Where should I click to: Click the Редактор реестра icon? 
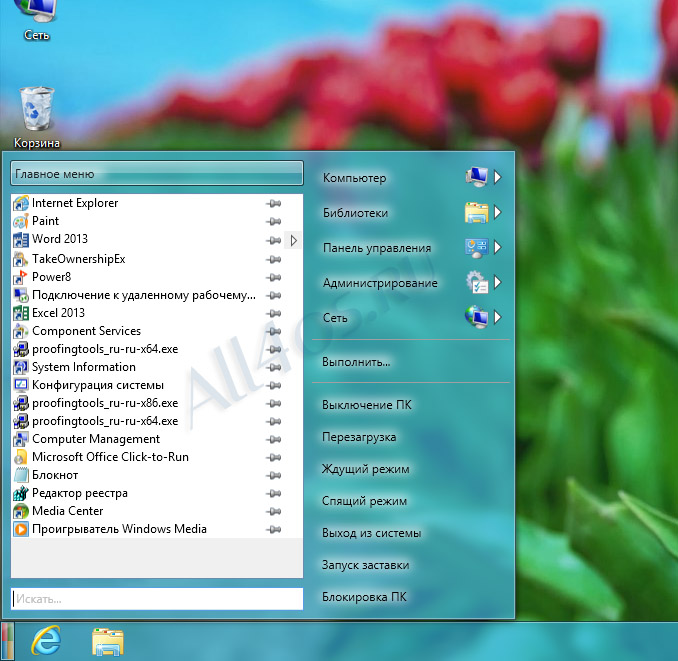(x=21, y=493)
